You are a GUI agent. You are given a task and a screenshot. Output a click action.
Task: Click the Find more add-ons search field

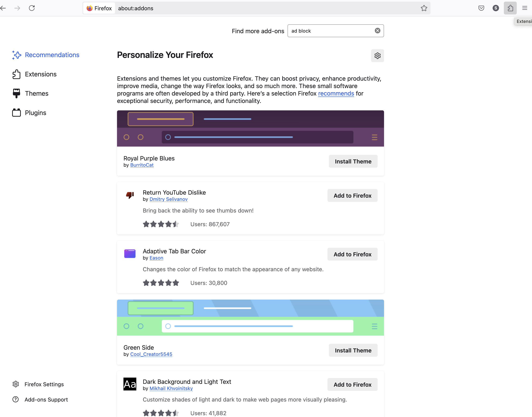331,31
